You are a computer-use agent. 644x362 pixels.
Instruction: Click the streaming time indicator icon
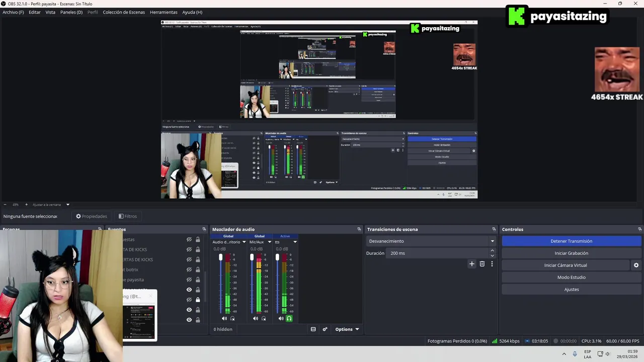click(527, 341)
